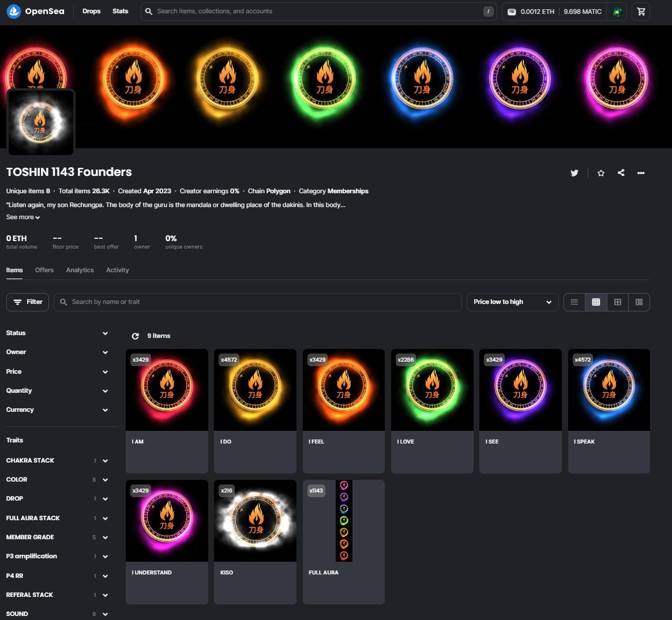The height and width of the screenshot is (620, 672).
Task: Open the Stats menu
Action: 121,11
